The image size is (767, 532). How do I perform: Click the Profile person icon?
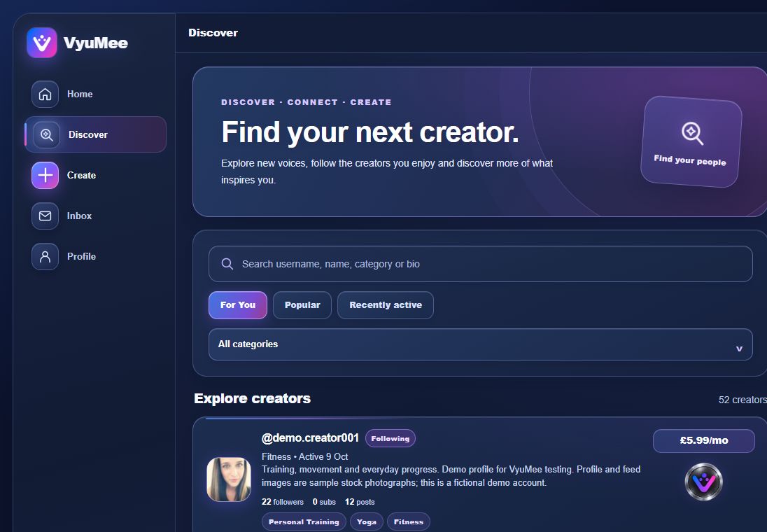click(45, 256)
